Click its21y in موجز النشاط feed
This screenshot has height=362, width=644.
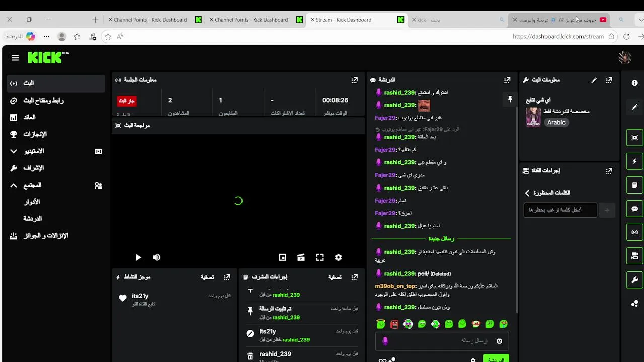[x=140, y=296]
